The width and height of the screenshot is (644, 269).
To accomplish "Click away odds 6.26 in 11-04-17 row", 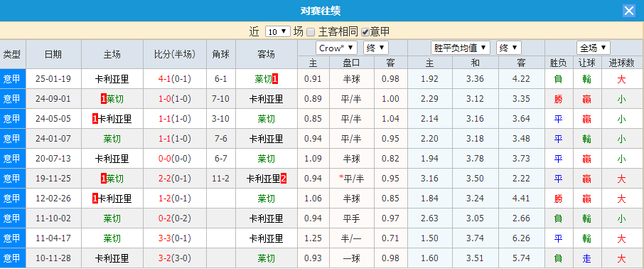I will 521,238.
